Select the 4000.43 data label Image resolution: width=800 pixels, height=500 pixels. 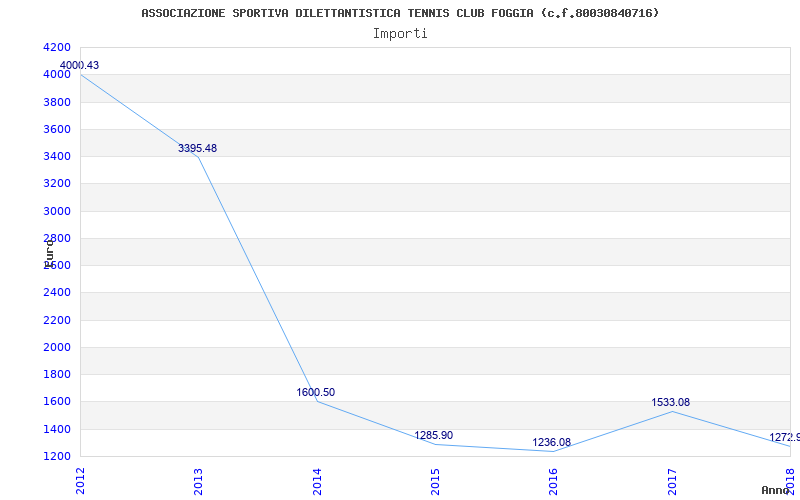coord(80,65)
